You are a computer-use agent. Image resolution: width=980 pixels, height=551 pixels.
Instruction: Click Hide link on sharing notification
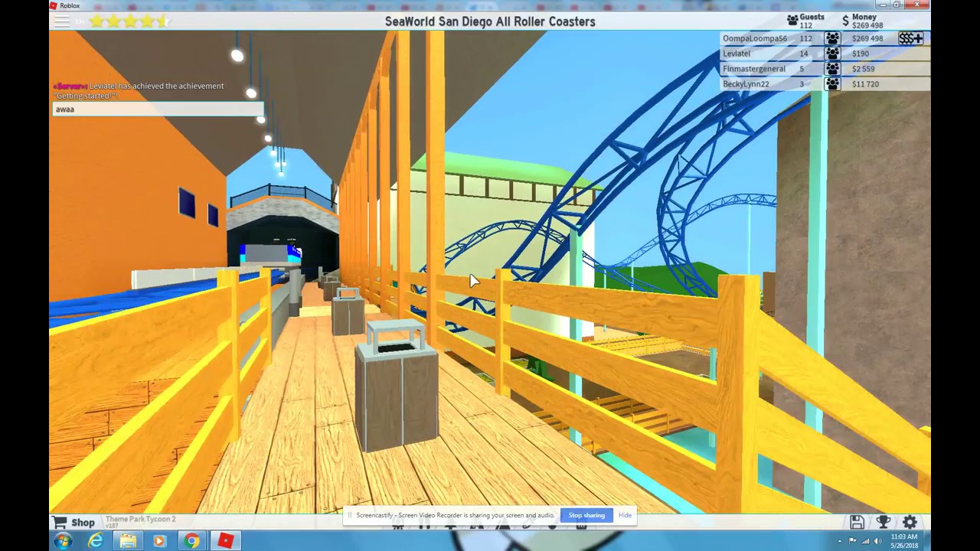click(x=625, y=515)
